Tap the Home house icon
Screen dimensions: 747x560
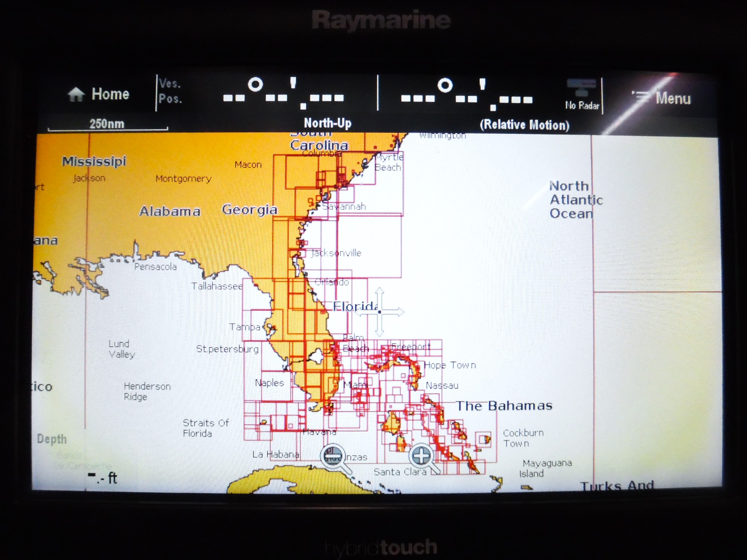pyautogui.click(x=76, y=94)
